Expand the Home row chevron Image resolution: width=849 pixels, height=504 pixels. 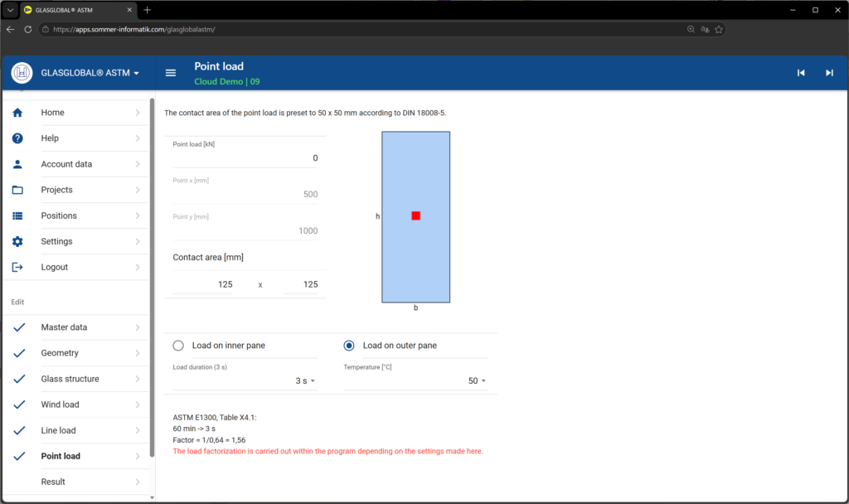pyautogui.click(x=138, y=113)
